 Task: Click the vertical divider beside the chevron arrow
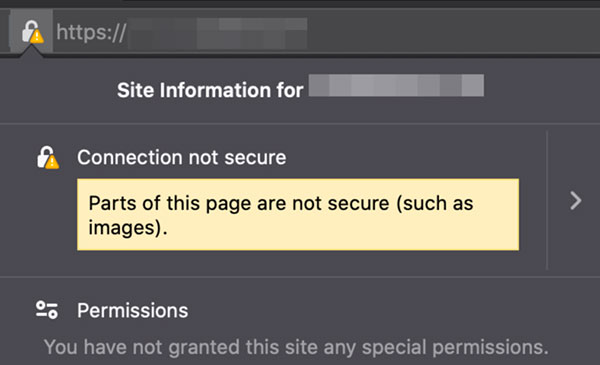click(x=547, y=200)
